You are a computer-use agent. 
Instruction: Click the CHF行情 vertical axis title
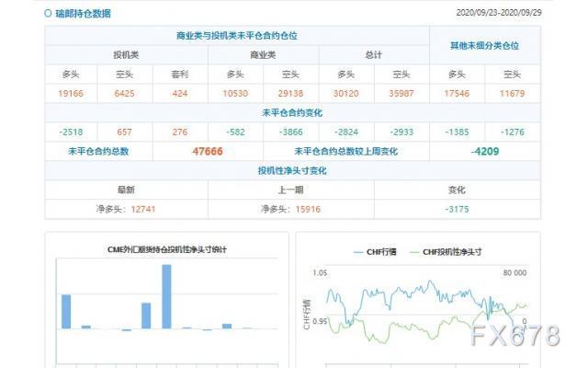pyautogui.click(x=307, y=315)
